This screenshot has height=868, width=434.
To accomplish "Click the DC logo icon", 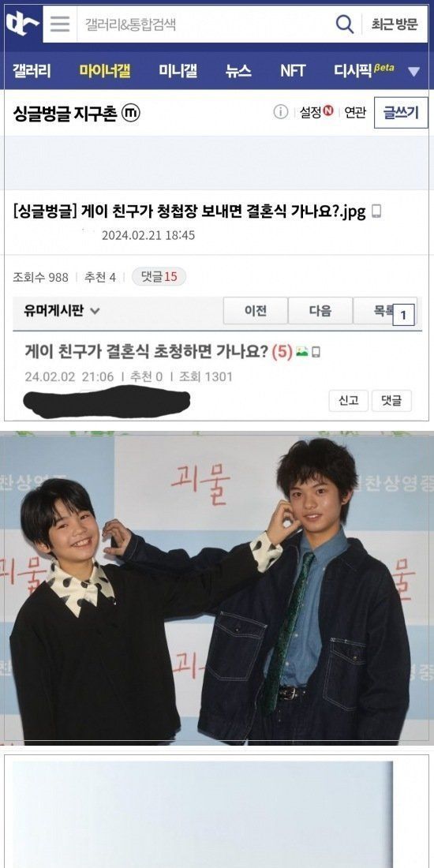I will click(23, 24).
